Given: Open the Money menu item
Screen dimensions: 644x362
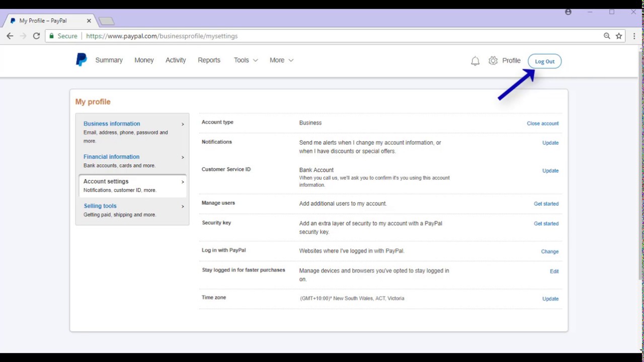Looking at the screenshot, I should tap(144, 60).
